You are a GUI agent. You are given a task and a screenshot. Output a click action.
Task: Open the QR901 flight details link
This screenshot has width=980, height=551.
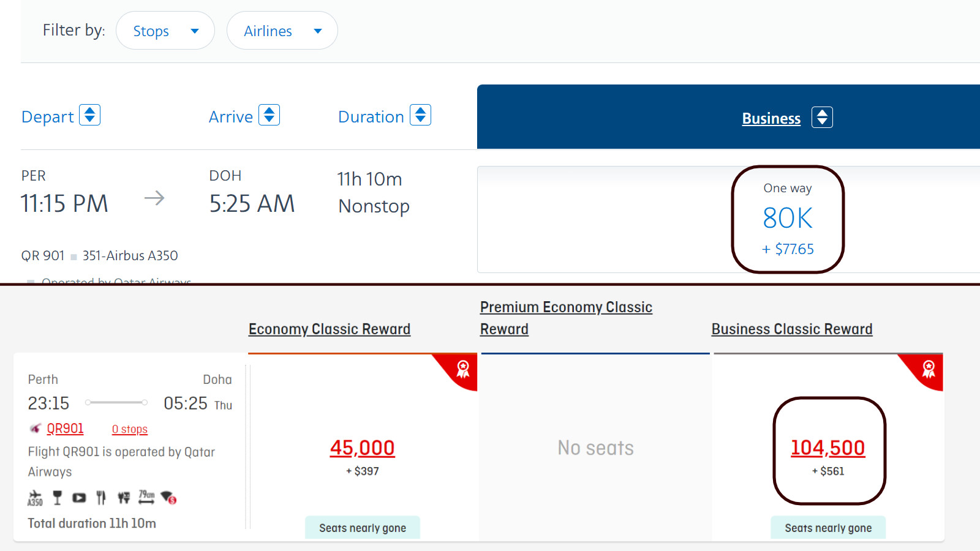(x=65, y=429)
